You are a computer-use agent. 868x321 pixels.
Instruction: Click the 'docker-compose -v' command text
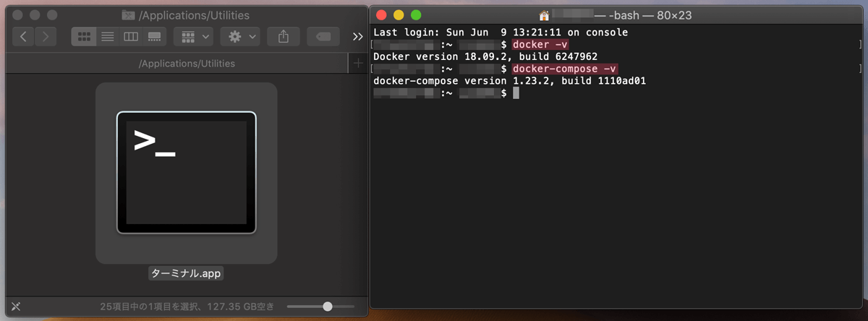pos(566,69)
